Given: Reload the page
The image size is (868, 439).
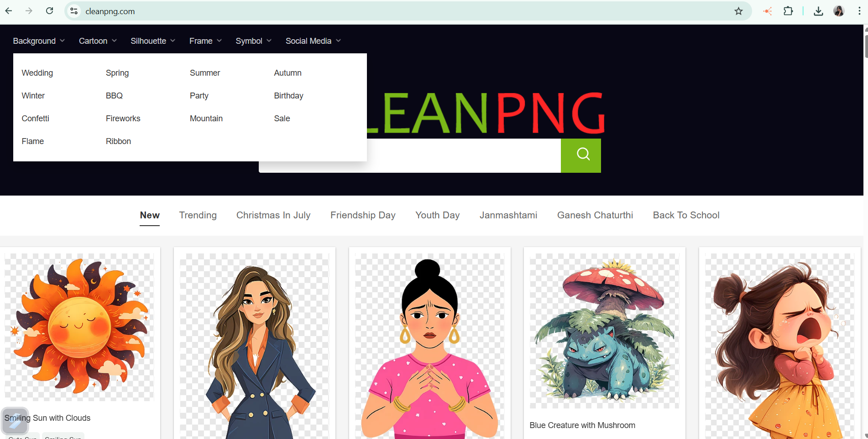Looking at the screenshot, I should pos(50,11).
